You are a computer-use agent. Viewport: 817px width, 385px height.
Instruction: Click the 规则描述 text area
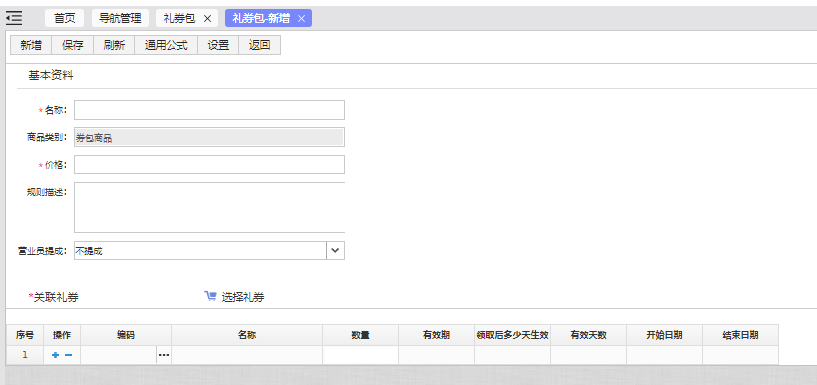(209, 207)
